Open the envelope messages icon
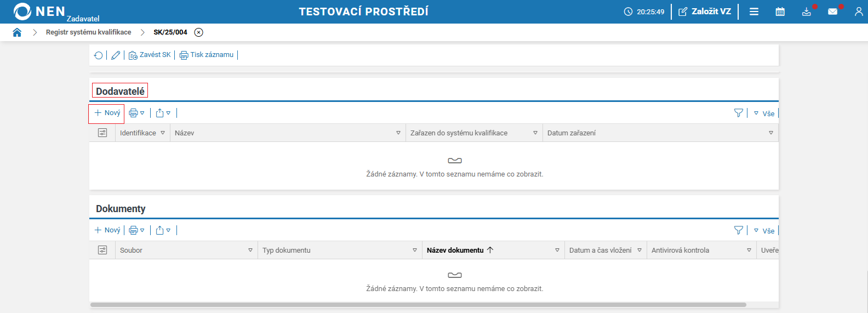This screenshot has width=868, height=313. click(x=832, y=12)
